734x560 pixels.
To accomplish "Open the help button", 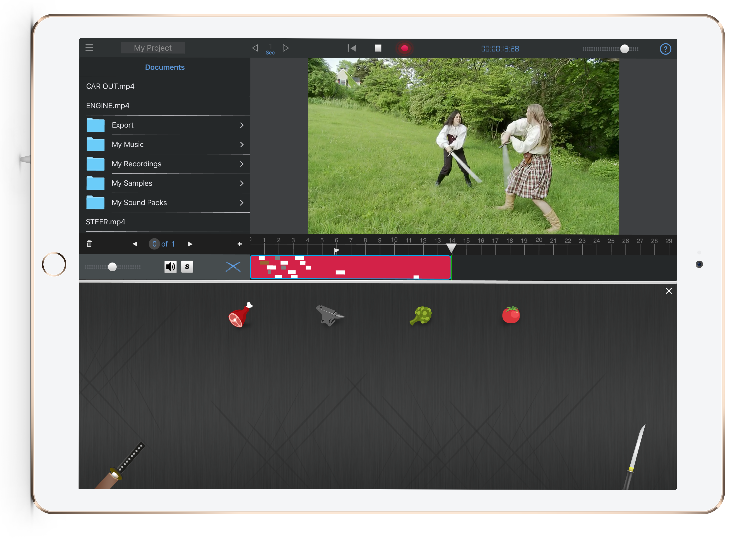I will click(x=665, y=49).
